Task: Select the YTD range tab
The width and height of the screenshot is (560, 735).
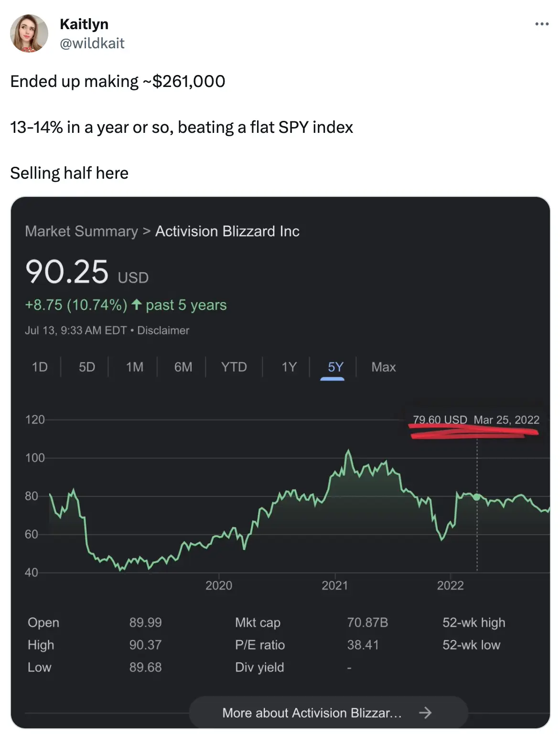Action: pyautogui.click(x=234, y=367)
